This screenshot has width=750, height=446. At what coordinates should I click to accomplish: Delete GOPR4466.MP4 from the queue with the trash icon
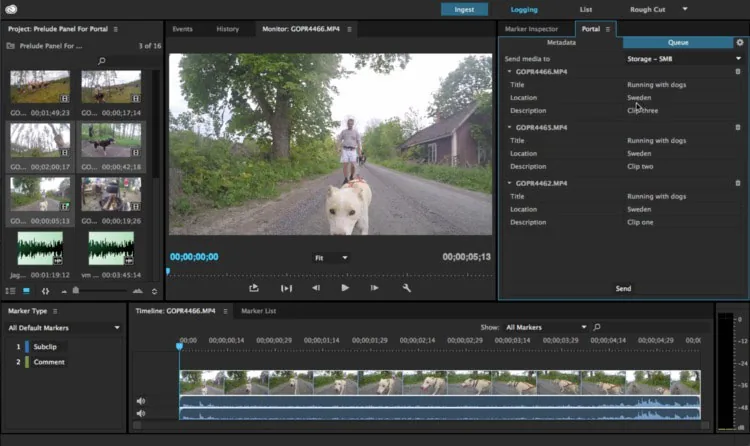click(x=738, y=71)
